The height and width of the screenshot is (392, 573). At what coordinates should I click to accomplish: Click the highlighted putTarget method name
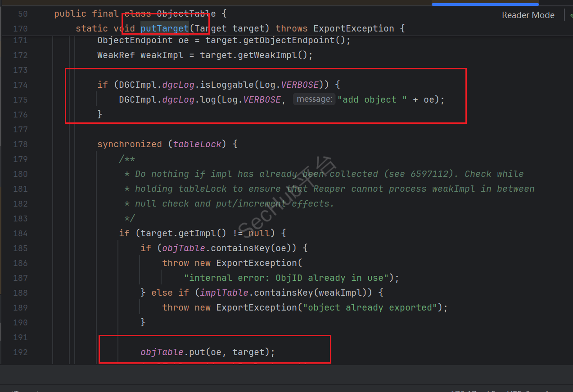(x=164, y=28)
